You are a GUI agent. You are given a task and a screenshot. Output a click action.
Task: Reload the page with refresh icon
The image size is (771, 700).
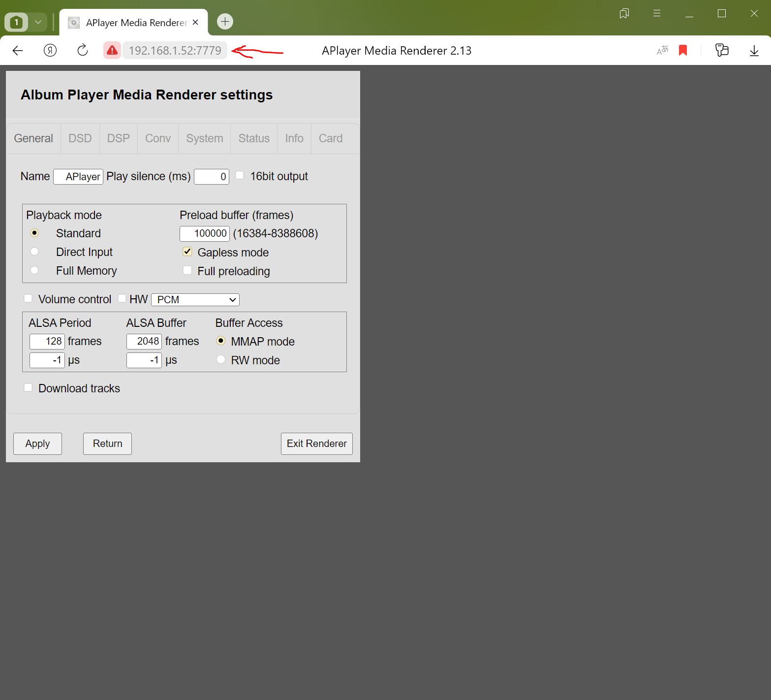(x=83, y=50)
